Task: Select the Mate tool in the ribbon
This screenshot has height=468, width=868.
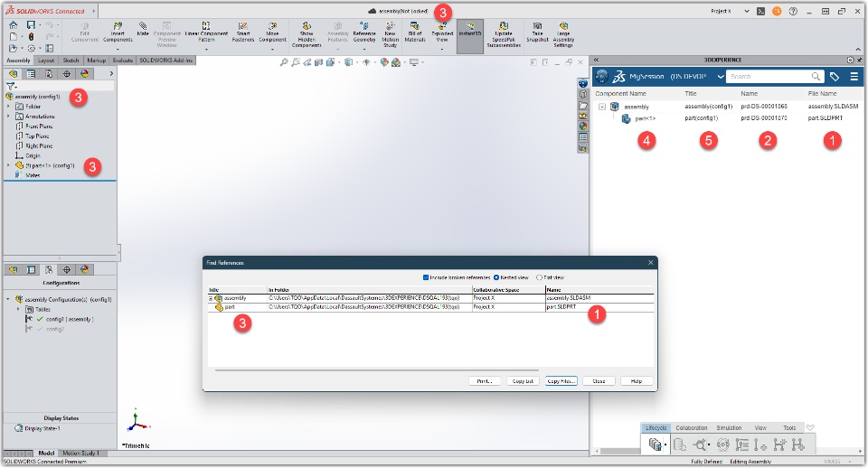Action: (x=143, y=29)
